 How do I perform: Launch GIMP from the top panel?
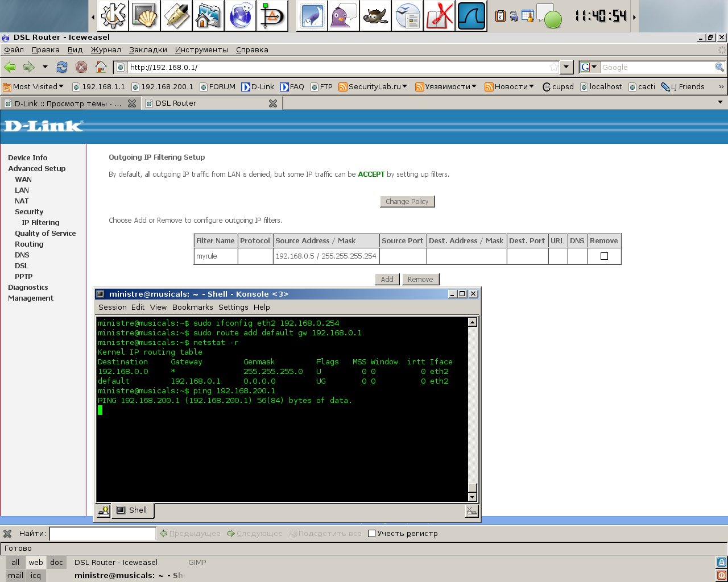click(x=375, y=15)
